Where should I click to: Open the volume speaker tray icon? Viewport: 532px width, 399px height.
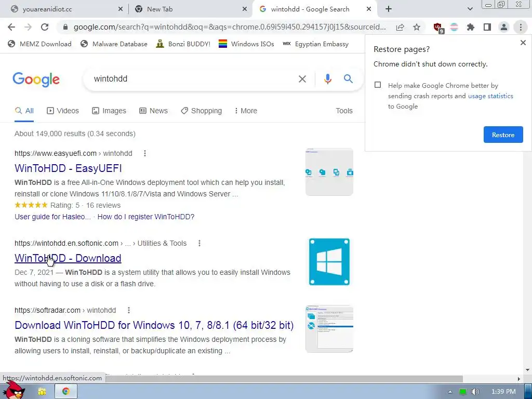(x=475, y=392)
